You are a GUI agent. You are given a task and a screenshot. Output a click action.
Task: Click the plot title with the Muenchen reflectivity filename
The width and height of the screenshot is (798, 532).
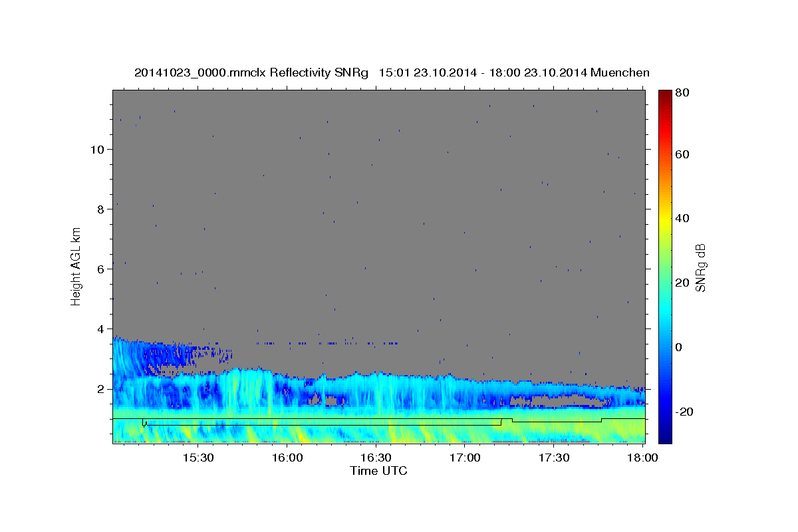[x=392, y=72]
